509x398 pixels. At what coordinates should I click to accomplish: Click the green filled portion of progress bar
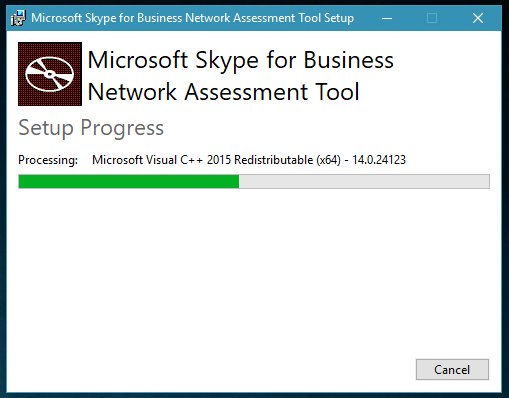129,182
